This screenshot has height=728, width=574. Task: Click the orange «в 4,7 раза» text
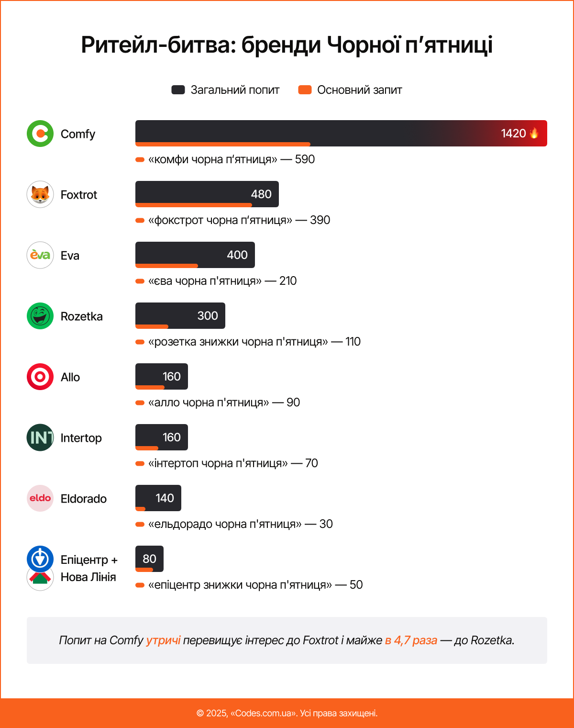pos(411,640)
